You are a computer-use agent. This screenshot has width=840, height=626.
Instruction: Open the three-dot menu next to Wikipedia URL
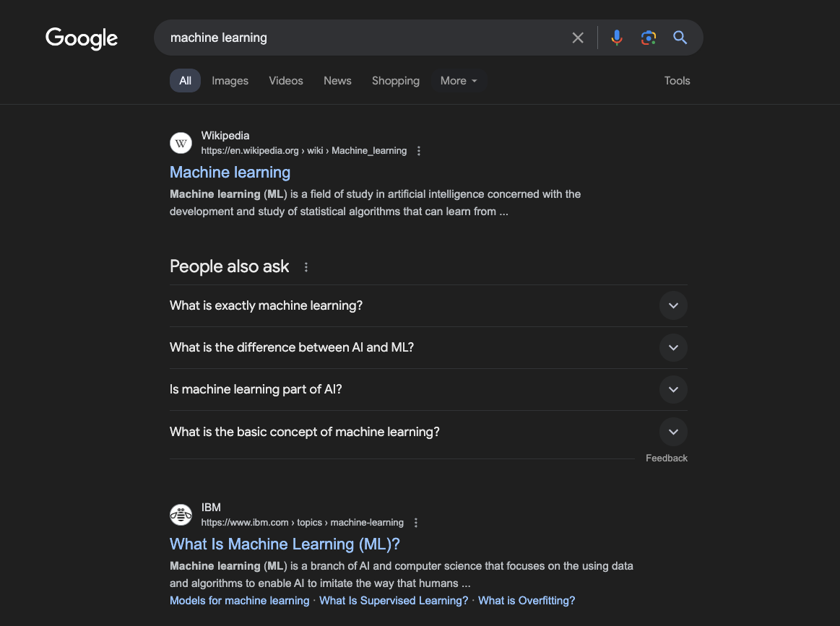click(x=419, y=151)
